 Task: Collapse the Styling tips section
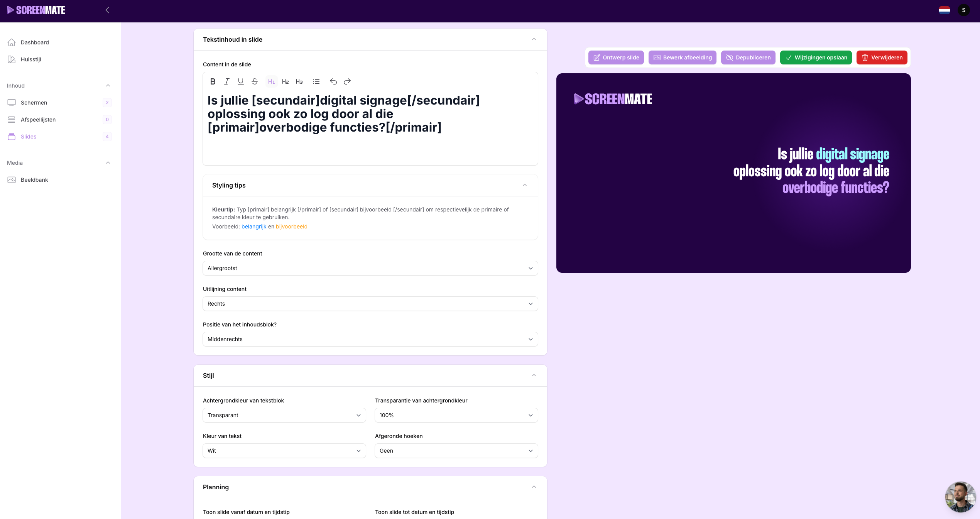(x=525, y=185)
